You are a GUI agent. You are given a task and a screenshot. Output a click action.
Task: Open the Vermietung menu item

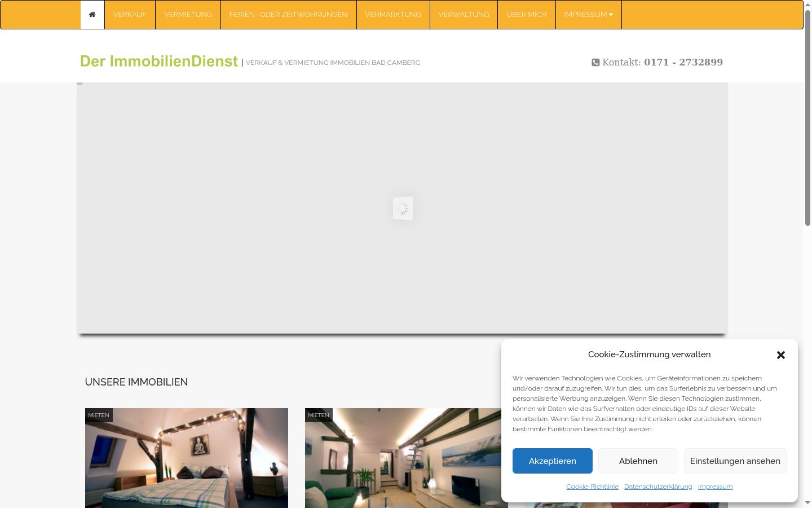188,15
